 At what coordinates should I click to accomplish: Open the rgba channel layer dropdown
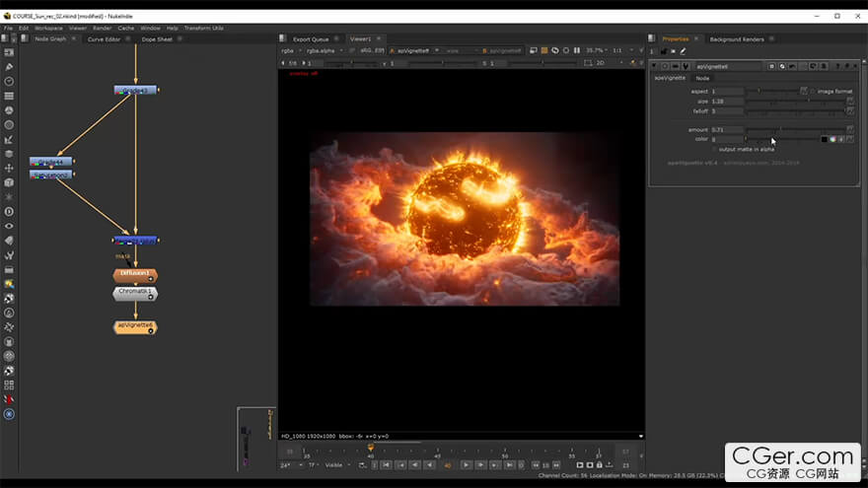[x=291, y=49]
